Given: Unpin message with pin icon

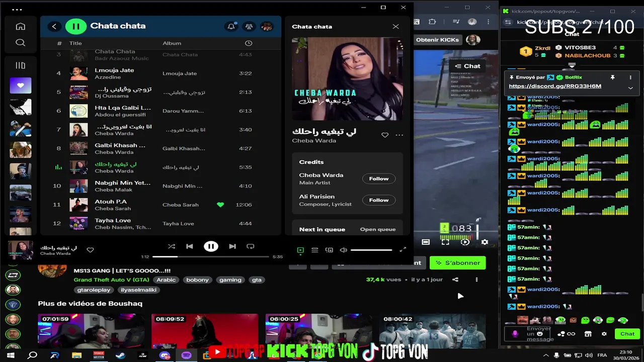Looking at the screenshot, I should [612, 78].
